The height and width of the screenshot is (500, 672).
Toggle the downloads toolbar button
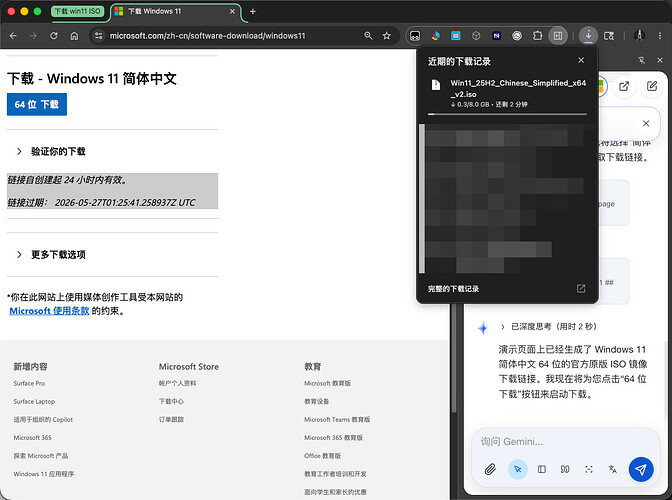pyautogui.click(x=588, y=36)
